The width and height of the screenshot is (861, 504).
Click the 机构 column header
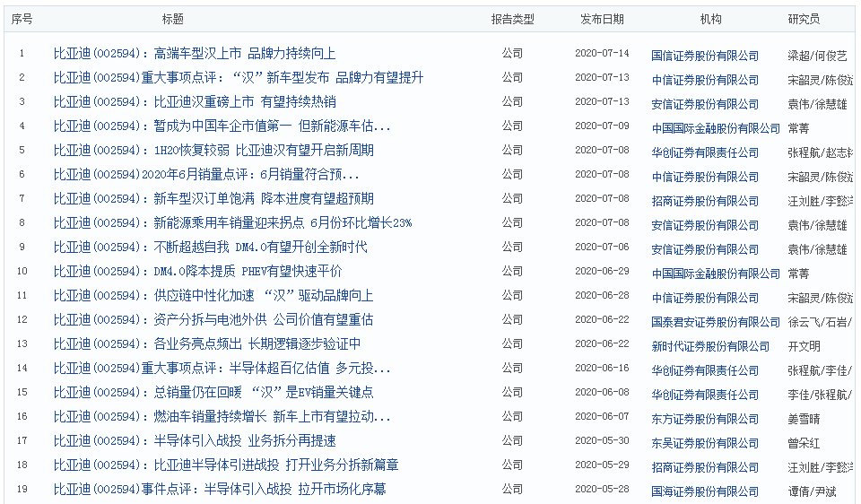[710, 19]
